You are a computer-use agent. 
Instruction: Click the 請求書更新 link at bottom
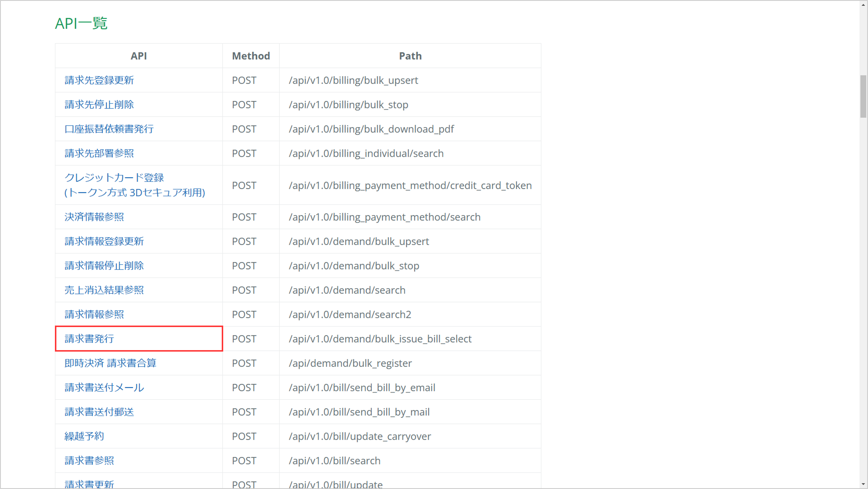(89, 484)
